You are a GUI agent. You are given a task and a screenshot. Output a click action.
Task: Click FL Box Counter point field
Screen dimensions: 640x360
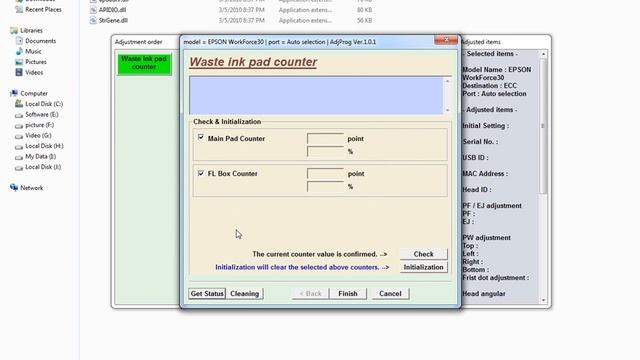click(325, 173)
